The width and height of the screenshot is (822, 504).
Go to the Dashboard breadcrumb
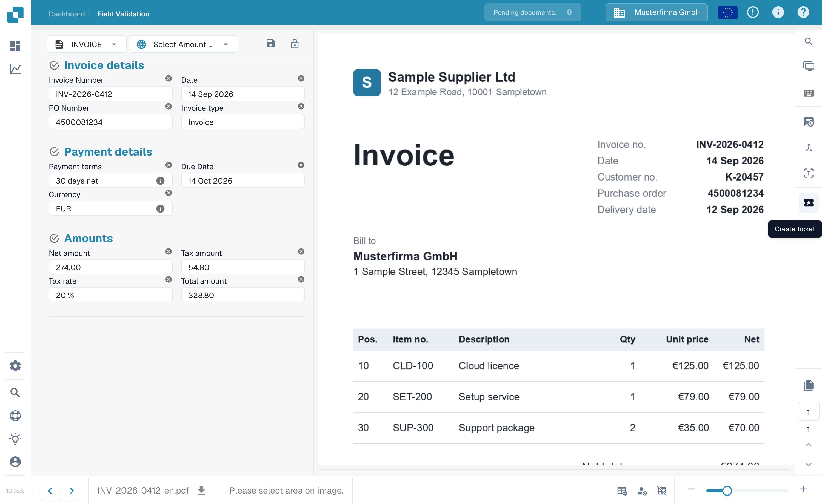point(67,14)
